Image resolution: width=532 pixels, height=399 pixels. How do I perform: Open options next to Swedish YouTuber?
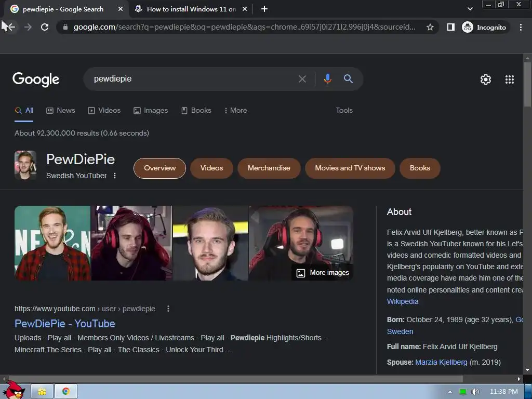pos(115,176)
